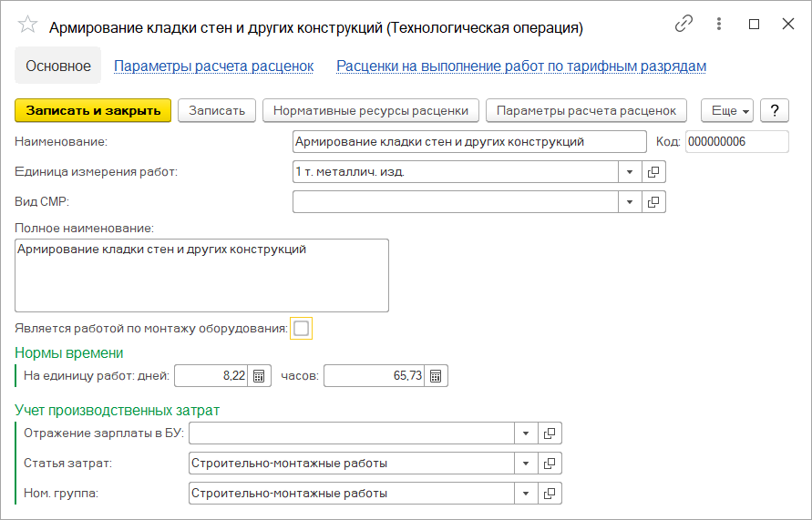This screenshot has height=520, width=812.
Task: Open the selected unit of measurement record
Action: click(654, 171)
